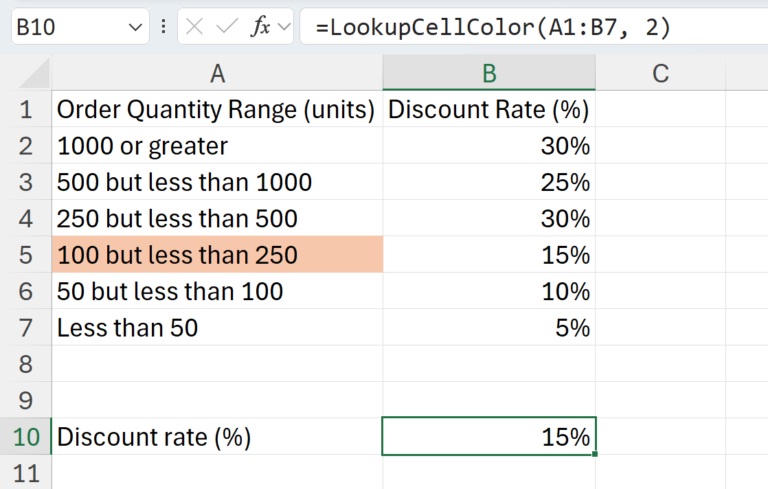Select column C header
This screenshot has height=489, width=768.
point(660,73)
